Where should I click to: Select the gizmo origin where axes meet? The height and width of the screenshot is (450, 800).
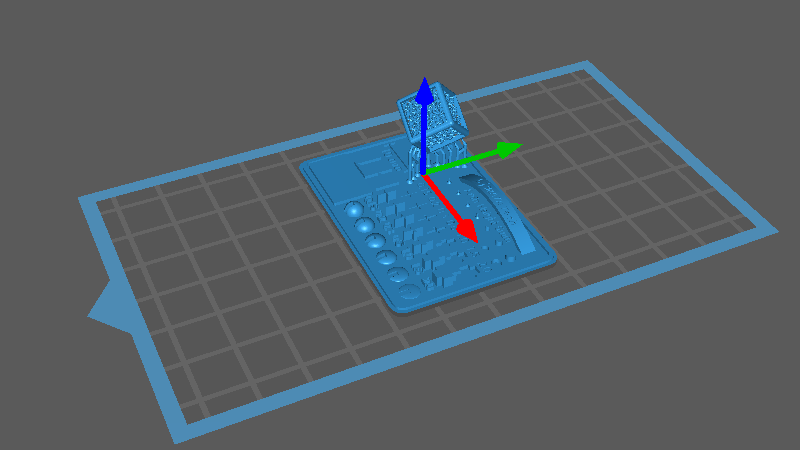(x=425, y=176)
